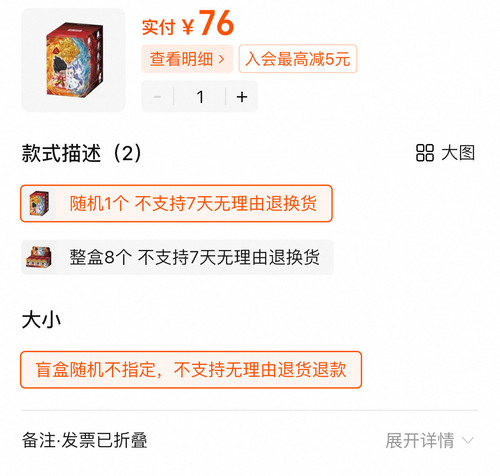Select the 随机1个 style option

pos(176,203)
